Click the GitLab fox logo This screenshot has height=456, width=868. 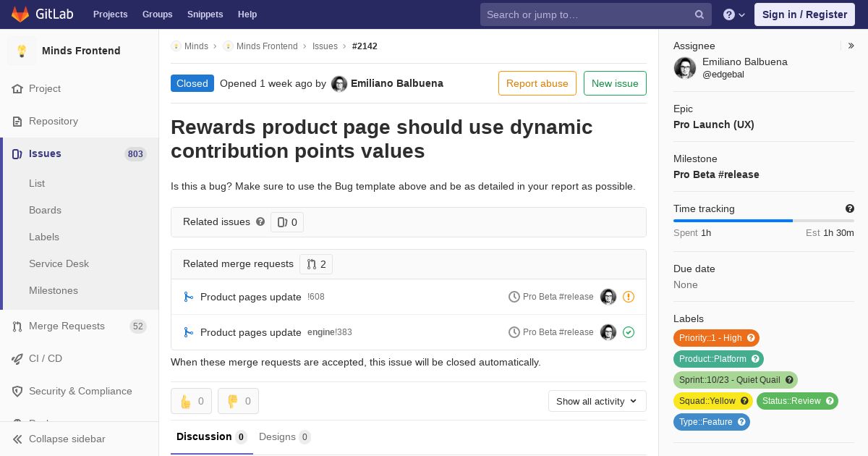tap(20, 14)
